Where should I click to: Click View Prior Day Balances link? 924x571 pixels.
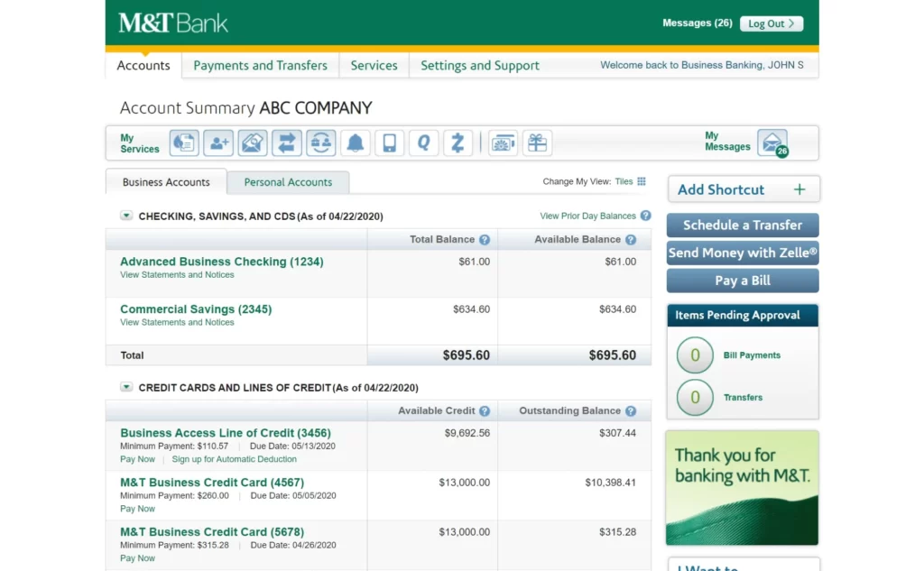tap(587, 216)
